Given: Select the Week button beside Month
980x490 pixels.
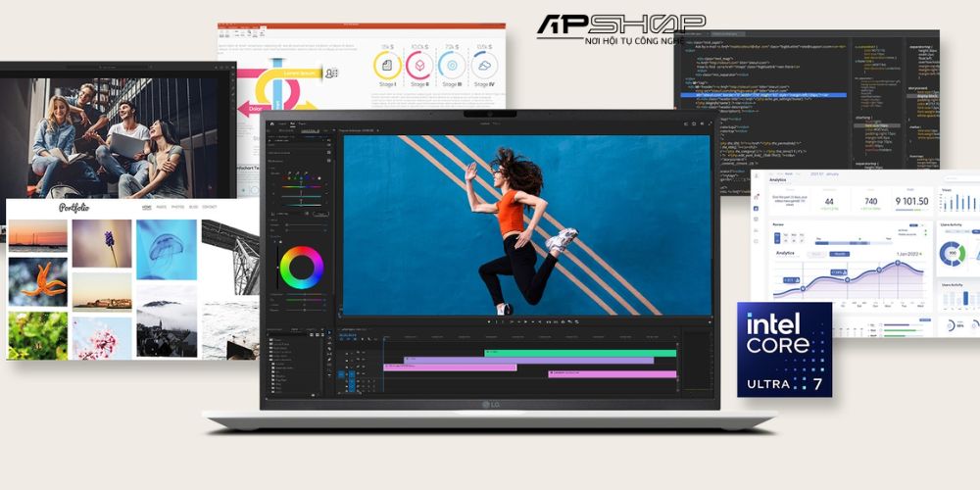Looking at the screenshot, I should pyautogui.click(x=815, y=254).
